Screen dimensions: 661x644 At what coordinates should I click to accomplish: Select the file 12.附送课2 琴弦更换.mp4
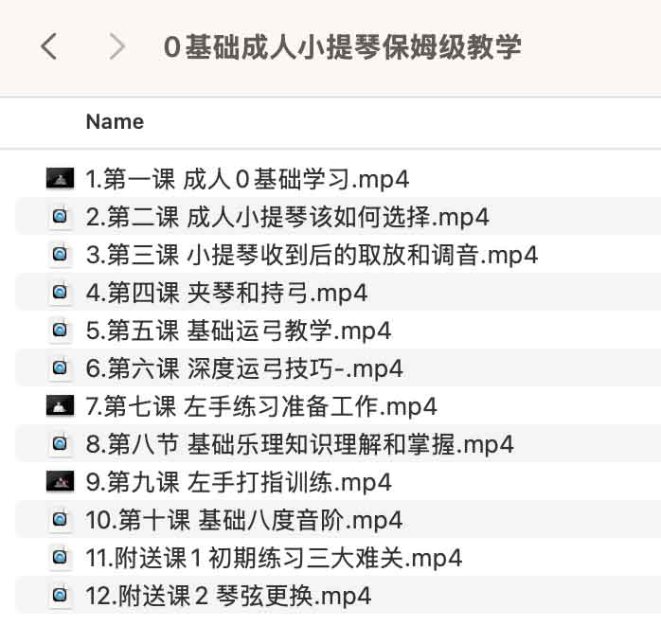click(x=228, y=596)
